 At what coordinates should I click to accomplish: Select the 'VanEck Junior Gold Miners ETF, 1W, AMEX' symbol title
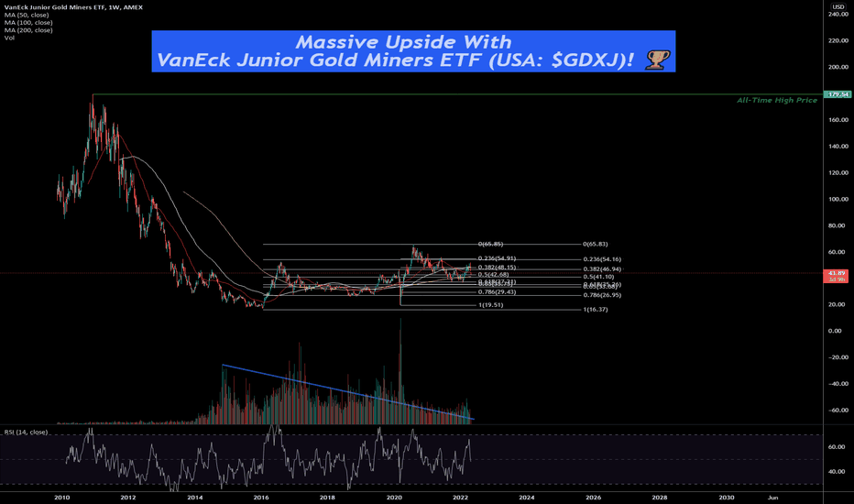(73, 7)
